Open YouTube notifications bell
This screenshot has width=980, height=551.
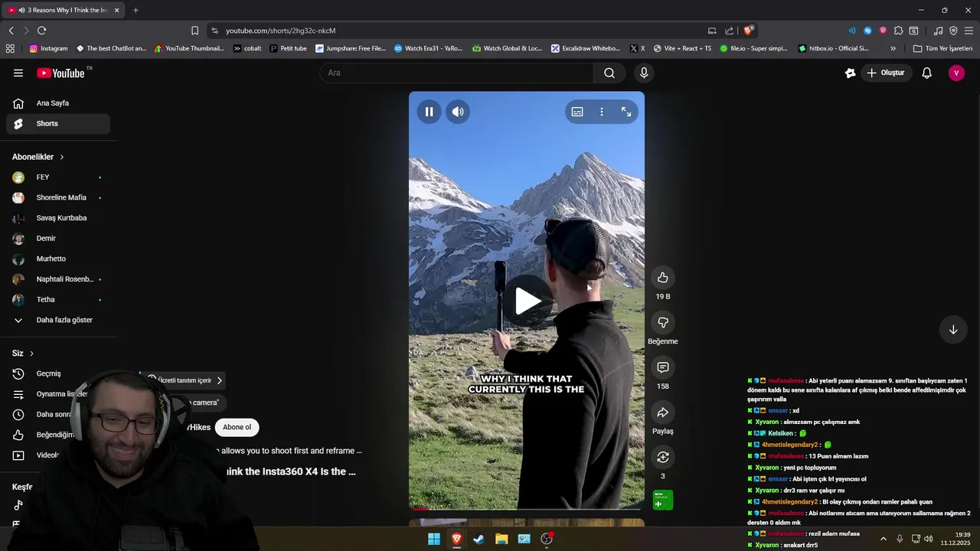pyautogui.click(x=927, y=73)
